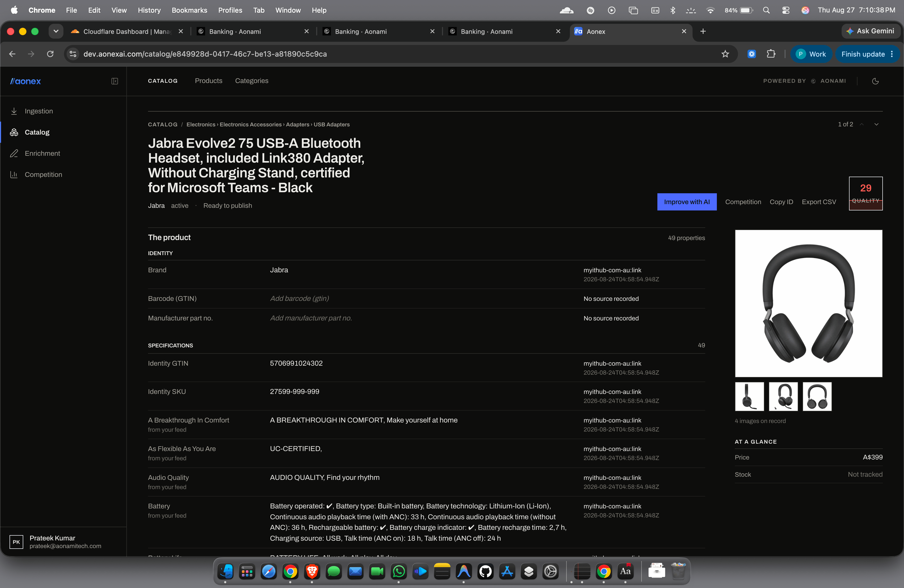Expand the tab search dropdown
The width and height of the screenshot is (904, 588).
tap(56, 31)
